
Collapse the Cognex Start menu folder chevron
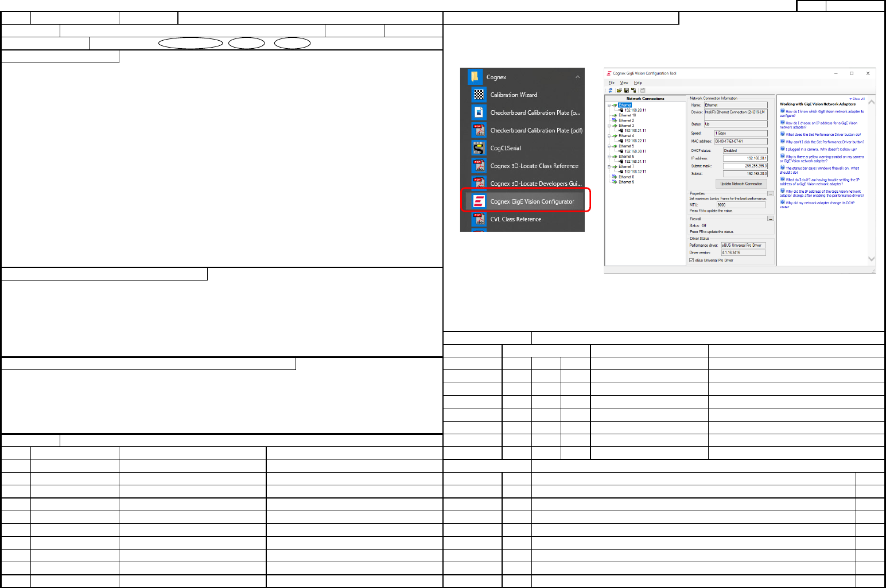click(577, 77)
